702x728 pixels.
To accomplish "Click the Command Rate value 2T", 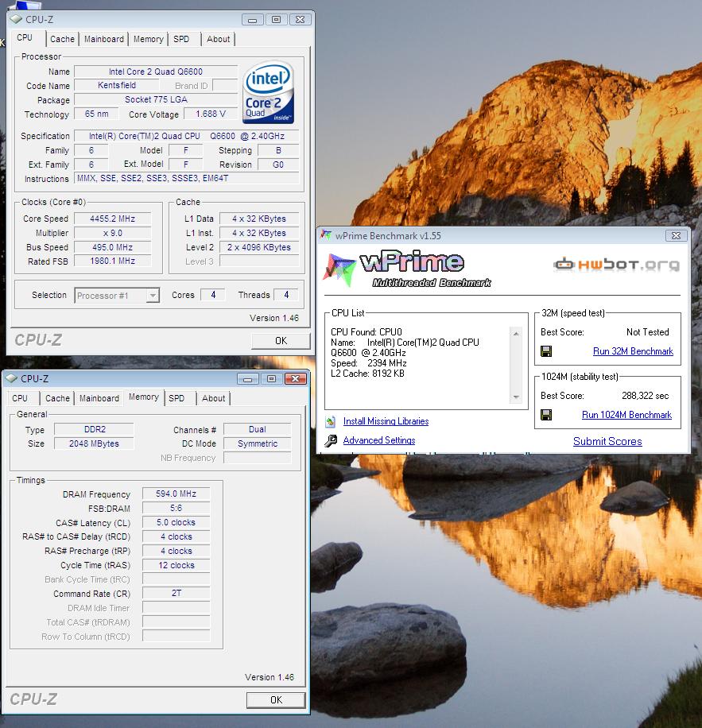I will click(x=176, y=594).
